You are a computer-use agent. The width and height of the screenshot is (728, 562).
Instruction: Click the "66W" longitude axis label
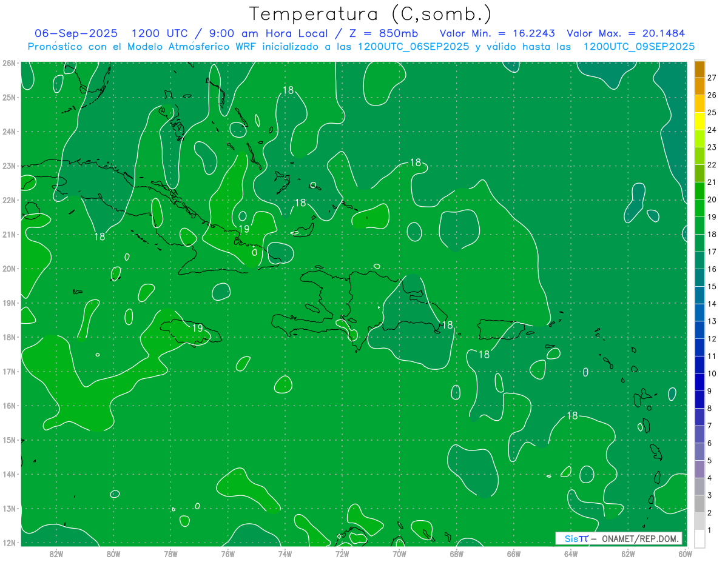(x=514, y=554)
